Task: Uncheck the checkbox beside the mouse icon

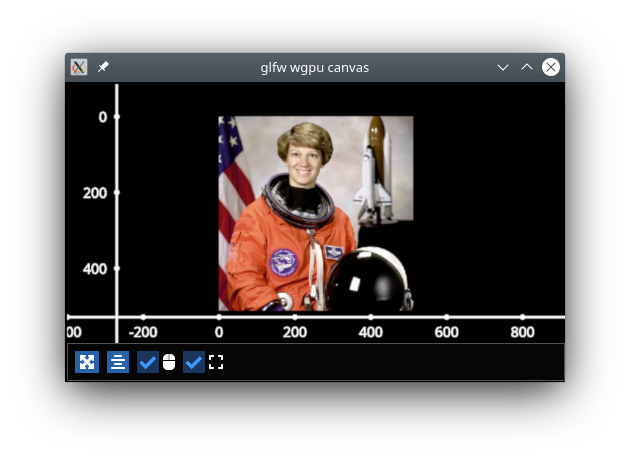Action: tap(147, 362)
